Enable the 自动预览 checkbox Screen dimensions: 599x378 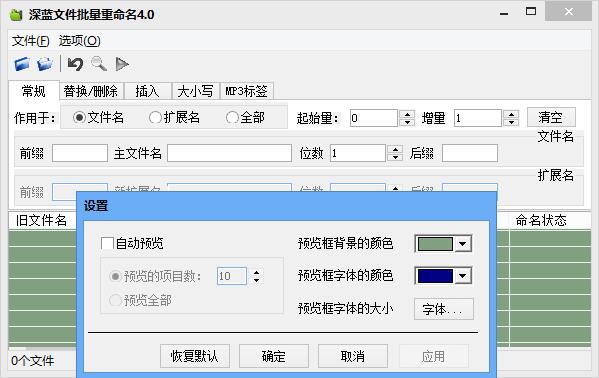[107, 243]
